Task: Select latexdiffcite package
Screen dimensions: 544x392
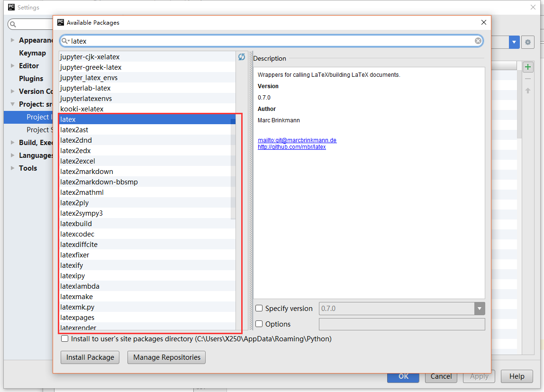Action: click(x=147, y=244)
